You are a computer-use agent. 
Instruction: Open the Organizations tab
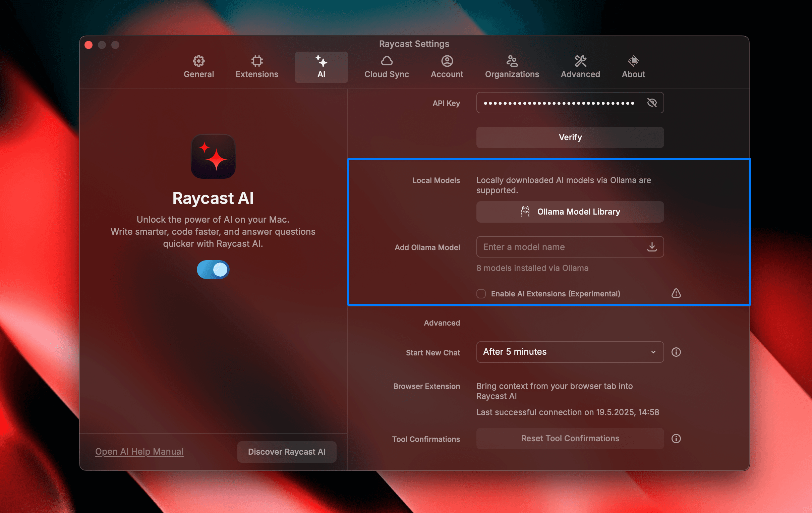click(x=512, y=67)
